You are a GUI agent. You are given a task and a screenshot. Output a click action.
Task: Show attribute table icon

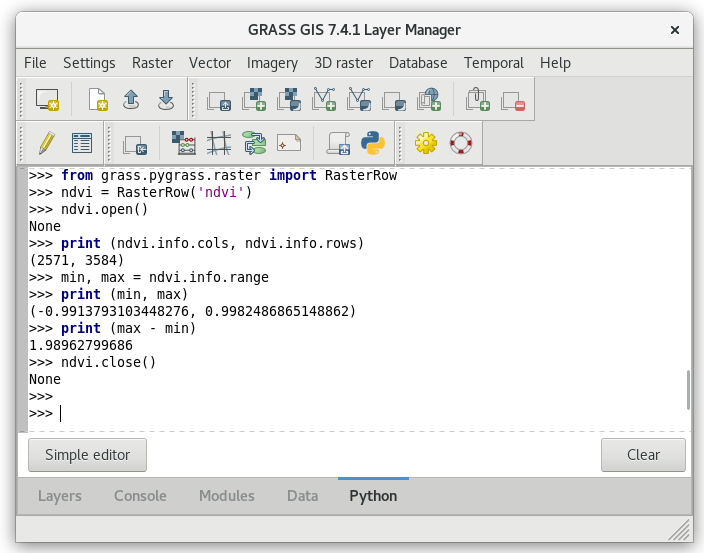pyautogui.click(x=82, y=143)
